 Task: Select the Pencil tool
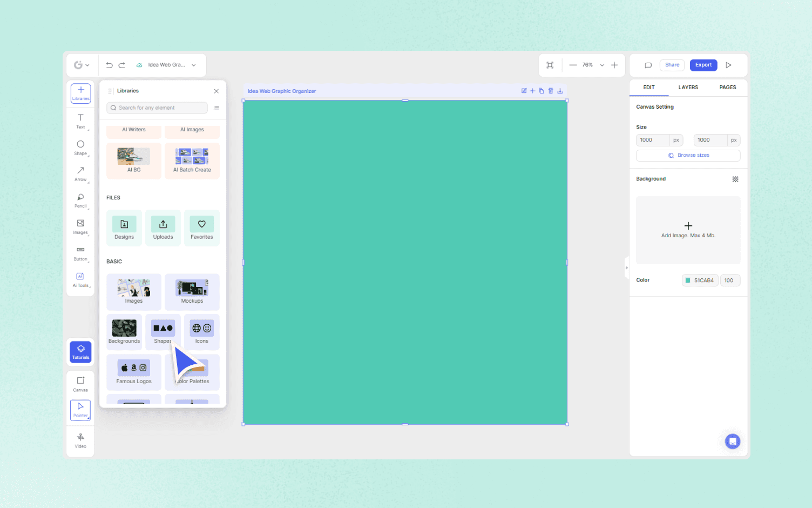[x=80, y=200]
